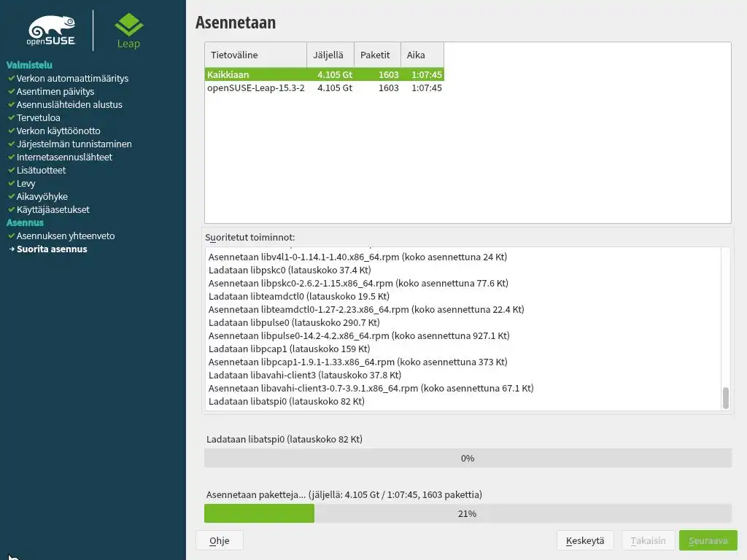Select Asentimen päivitys step
The width and height of the screenshot is (747, 560).
(55, 91)
